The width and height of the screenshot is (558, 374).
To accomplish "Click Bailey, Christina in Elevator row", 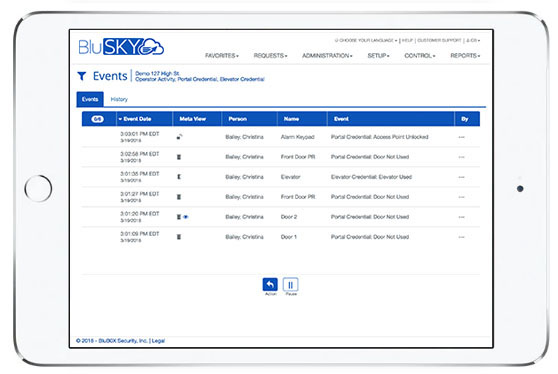I will [244, 177].
